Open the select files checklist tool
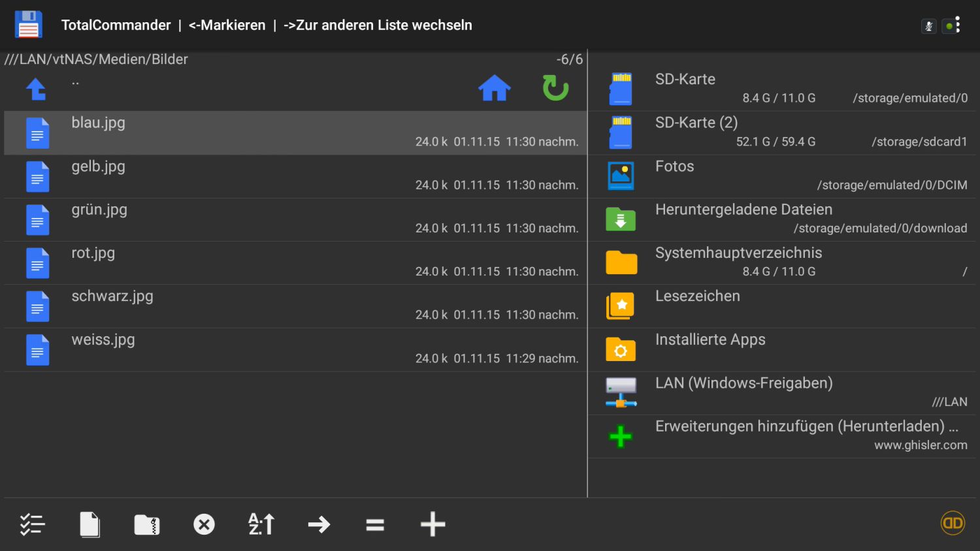980x551 pixels. [32, 524]
